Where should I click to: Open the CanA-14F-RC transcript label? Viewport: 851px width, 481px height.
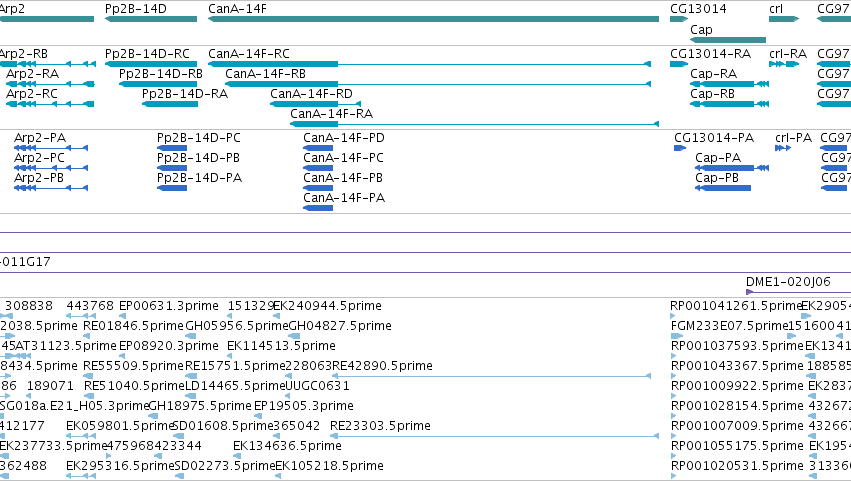click(249, 54)
